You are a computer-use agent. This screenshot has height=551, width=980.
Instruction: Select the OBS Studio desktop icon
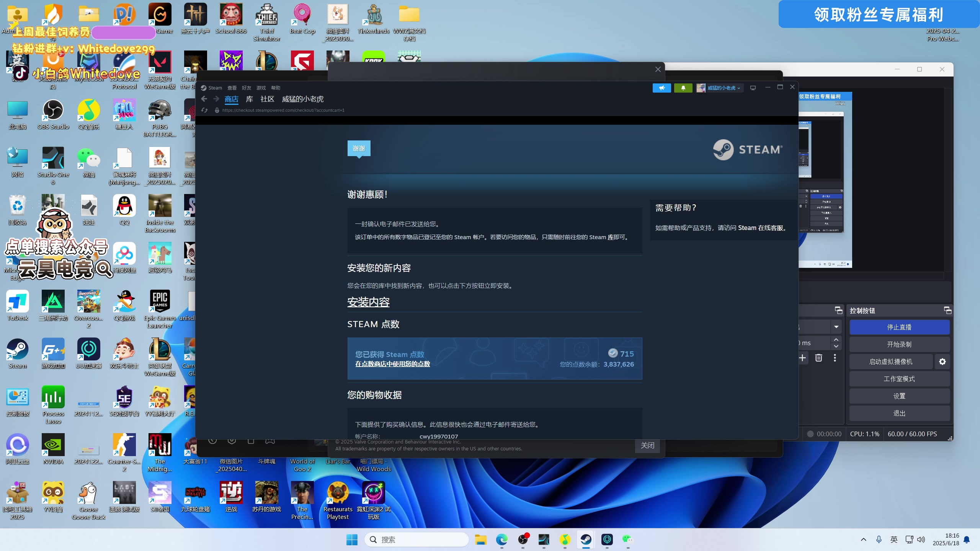coord(53,115)
